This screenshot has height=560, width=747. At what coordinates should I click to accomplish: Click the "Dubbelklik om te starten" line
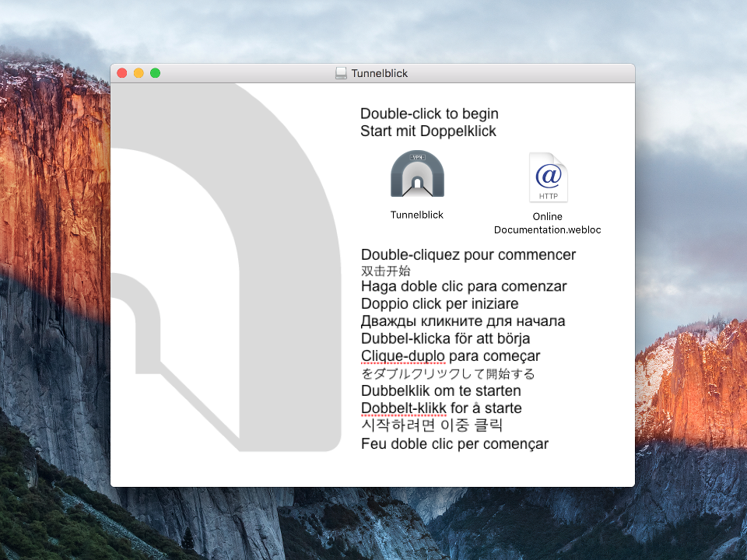441,390
